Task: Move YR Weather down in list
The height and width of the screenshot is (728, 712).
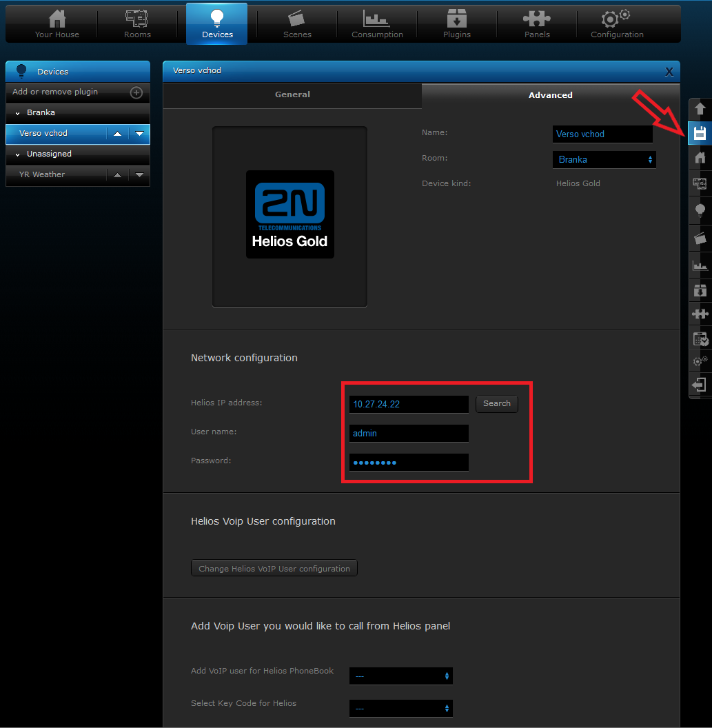Action: pyautogui.click(x=139, y=175)
